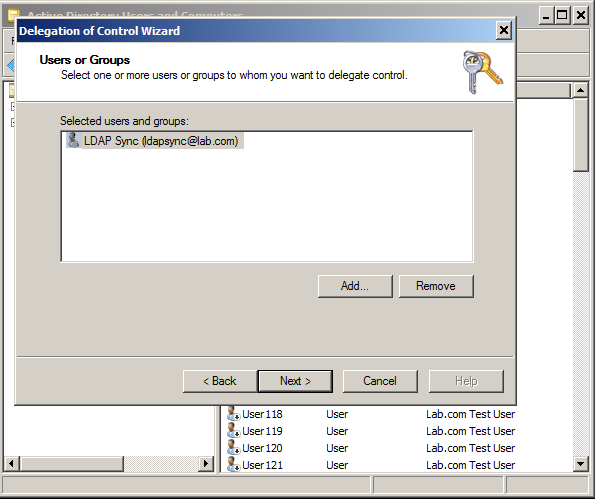Go to the previous step with Back
595x499 pixels.
[220, 381]
